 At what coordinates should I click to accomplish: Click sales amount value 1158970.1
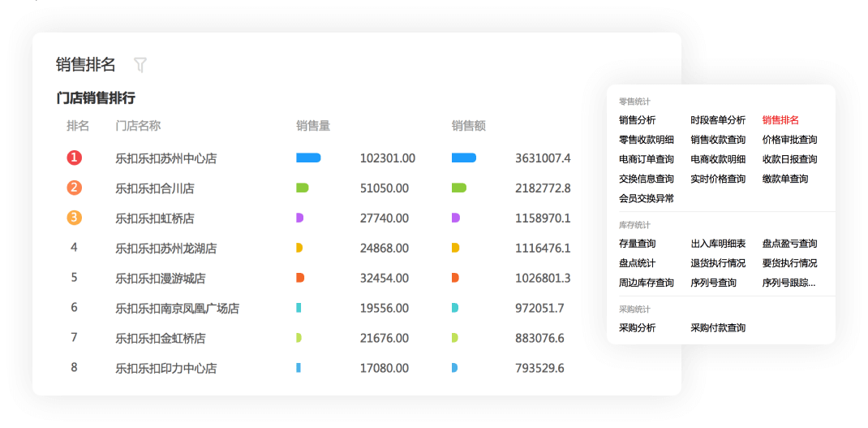tap(543, 218)
